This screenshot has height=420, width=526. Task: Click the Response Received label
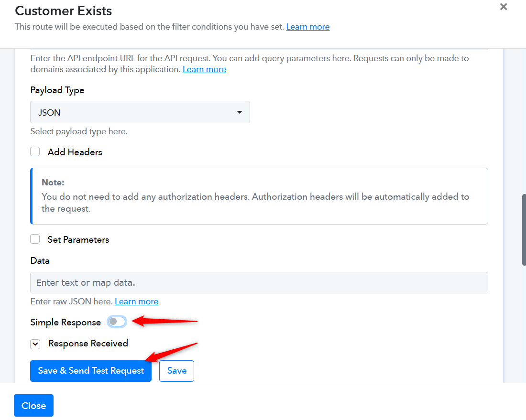[88, 344]
